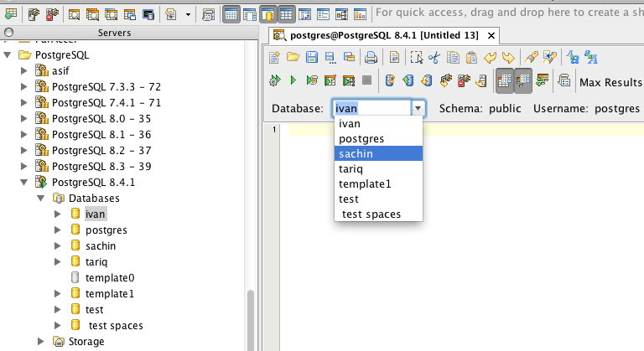Choose 'test spaces' in the database dropdown list
Viewport: 644px width, 351px height.
coord(378,214)
